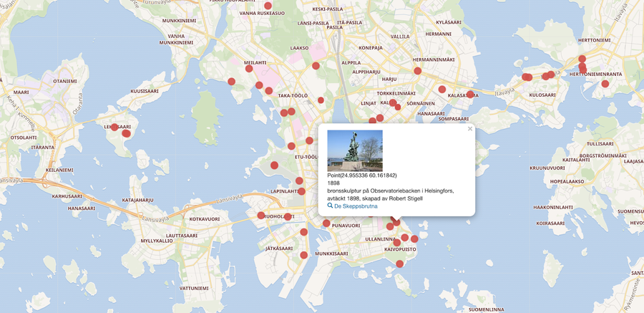Click the red marker above Alppila
The width and height of the screenshot is (644, 313).
[316, 66]
